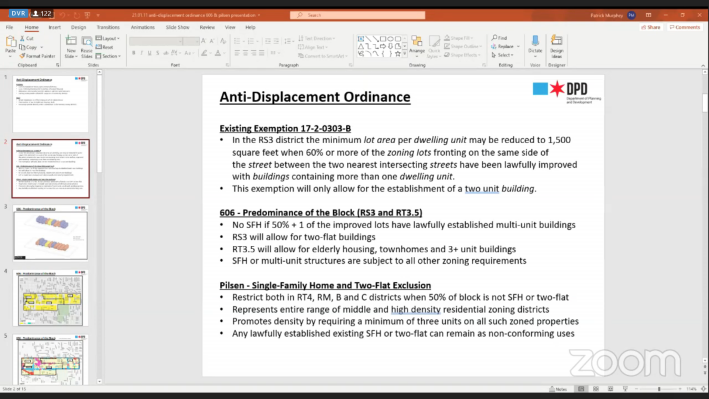709x399 pixels.
Task: Click the Ribbon Display Options icon
Action: [x=649, y=15]
